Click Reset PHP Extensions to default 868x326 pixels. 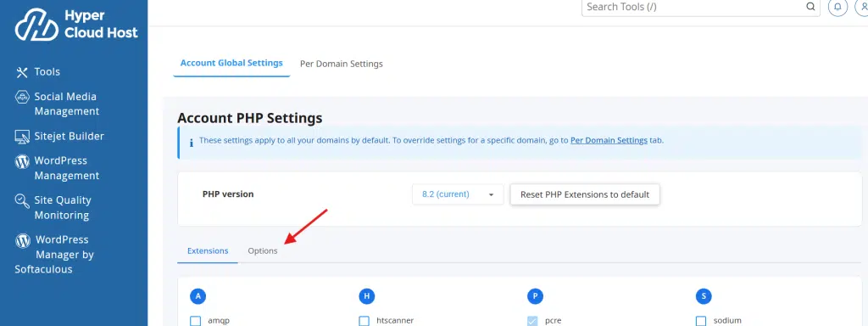pos(585,194)
